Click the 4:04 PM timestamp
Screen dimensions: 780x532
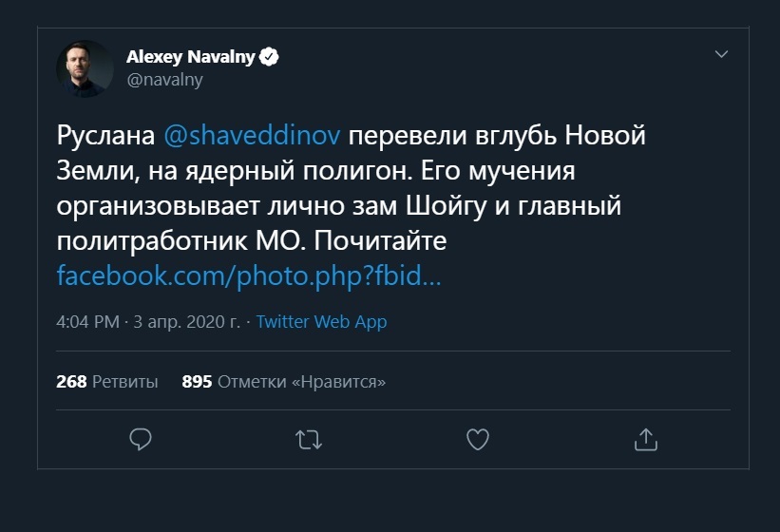point(87,322)
